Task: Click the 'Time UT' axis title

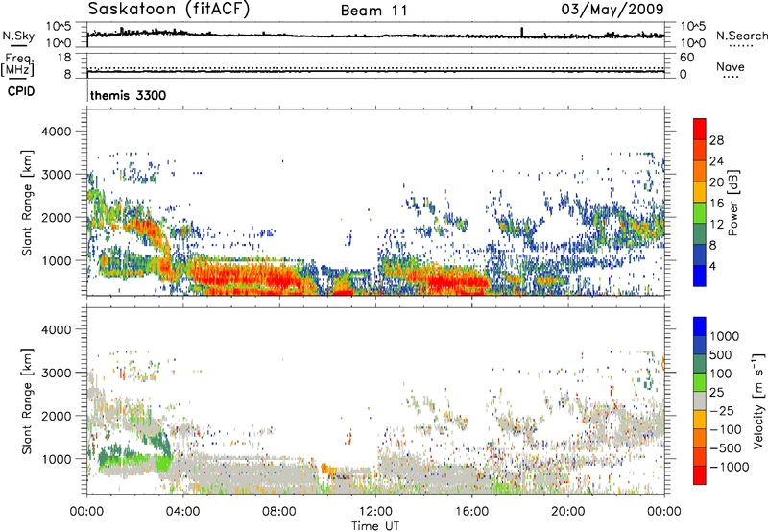Action: (375, 526)
